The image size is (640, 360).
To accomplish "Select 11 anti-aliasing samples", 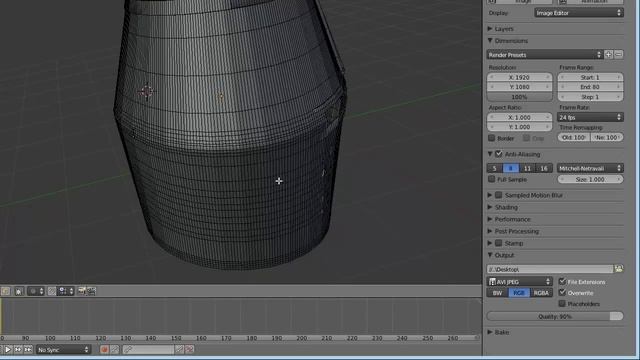I will 527,168.
